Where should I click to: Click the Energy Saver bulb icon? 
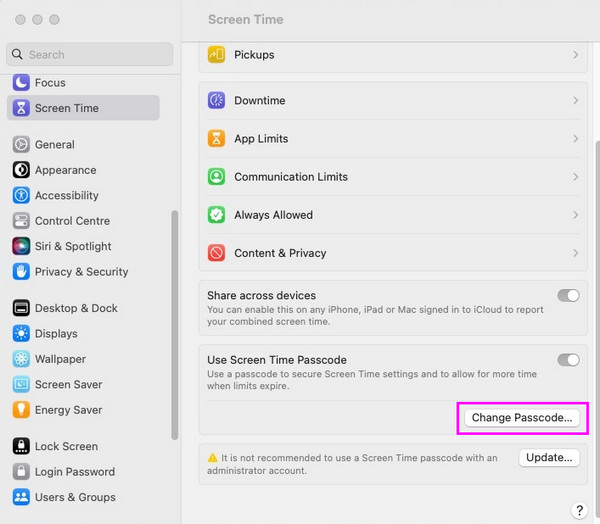(21, 410)
